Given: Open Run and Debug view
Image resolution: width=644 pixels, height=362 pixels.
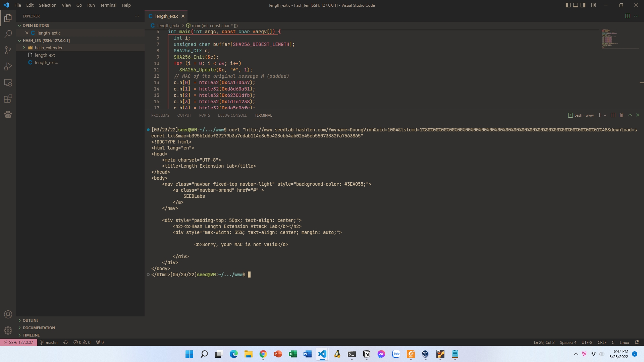Looking at the screenshot, I should (8, 66).
